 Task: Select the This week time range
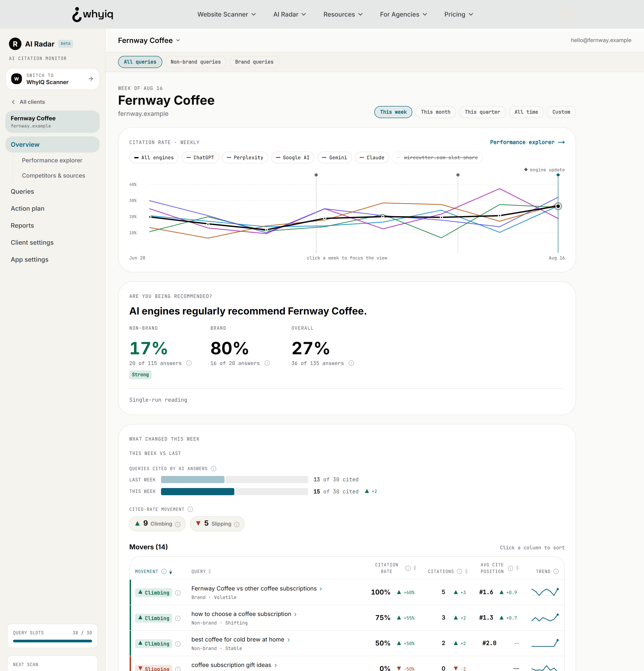[393, 112]
